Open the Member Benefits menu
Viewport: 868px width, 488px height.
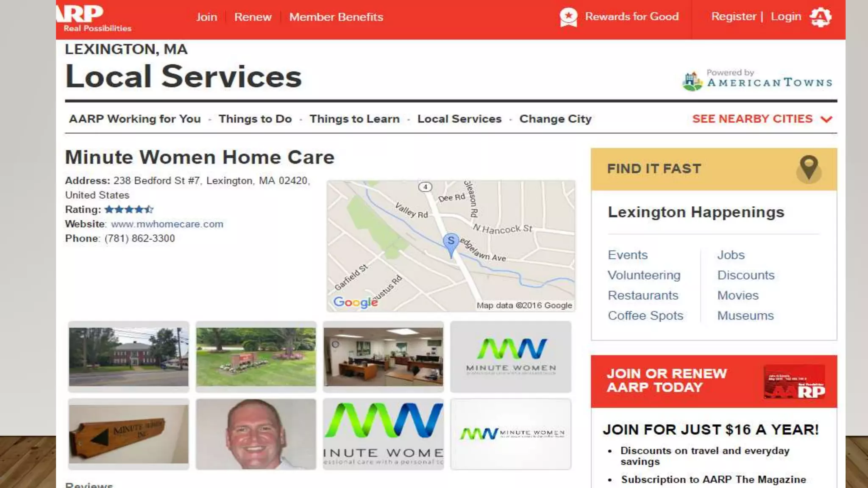tap(336, 17)
